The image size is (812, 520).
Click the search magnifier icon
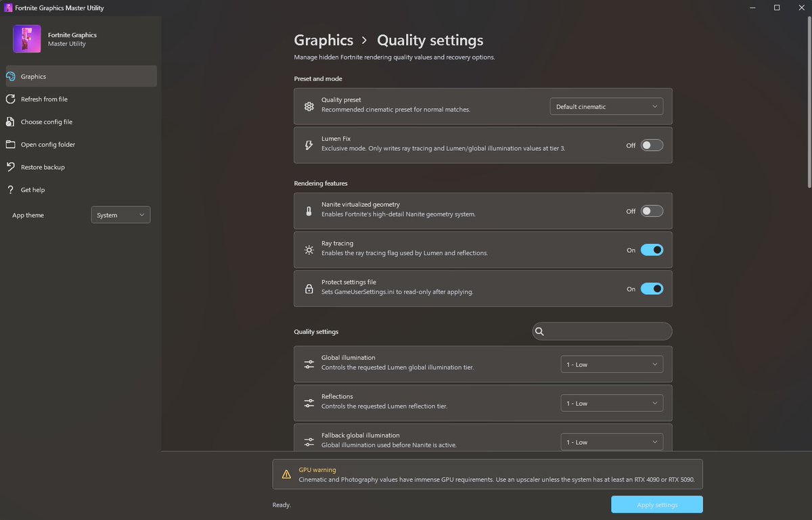(540, 331)
